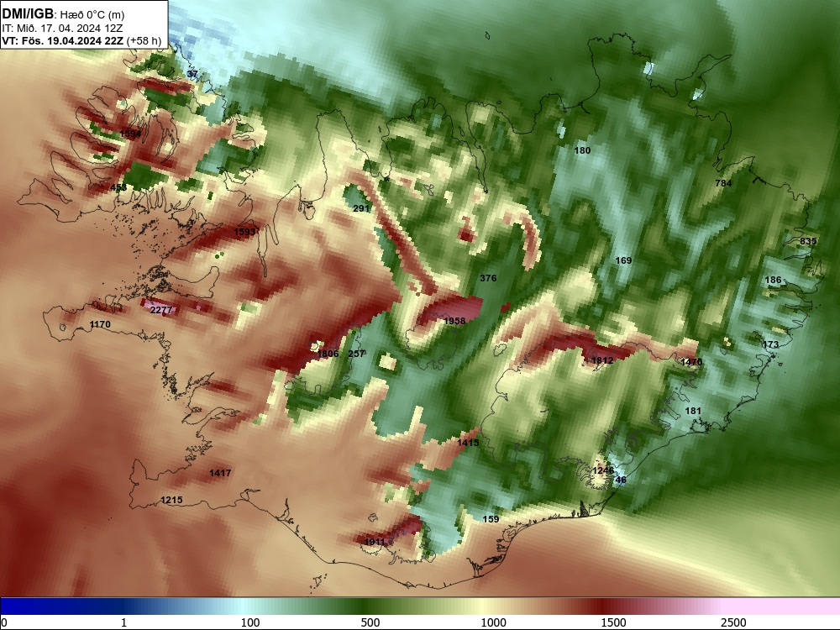Screen dimensions: 840x630
Task: Click the map value 1594
Action: pos(130,134)
